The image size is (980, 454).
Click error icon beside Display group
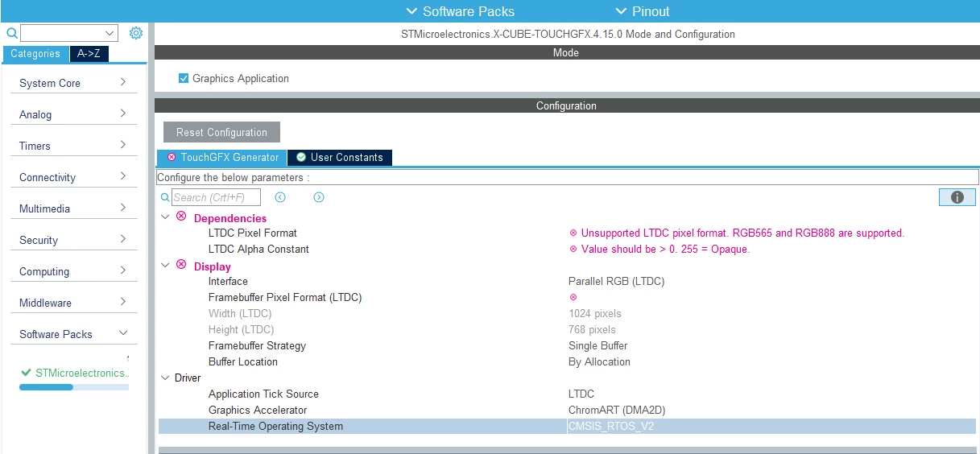pyautogui.click(x=181, y=266)
